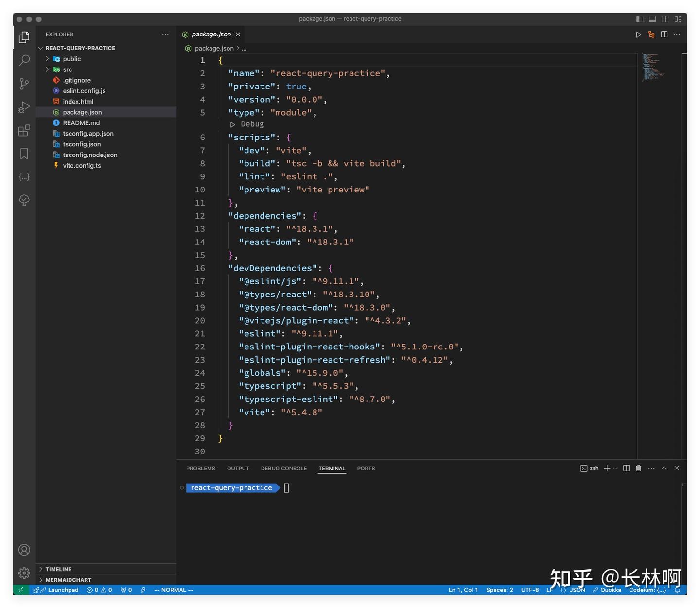Open the Run and Debug icon
Image resolution: width=700 pixels, height=608 pixels.
pos(24,107)
